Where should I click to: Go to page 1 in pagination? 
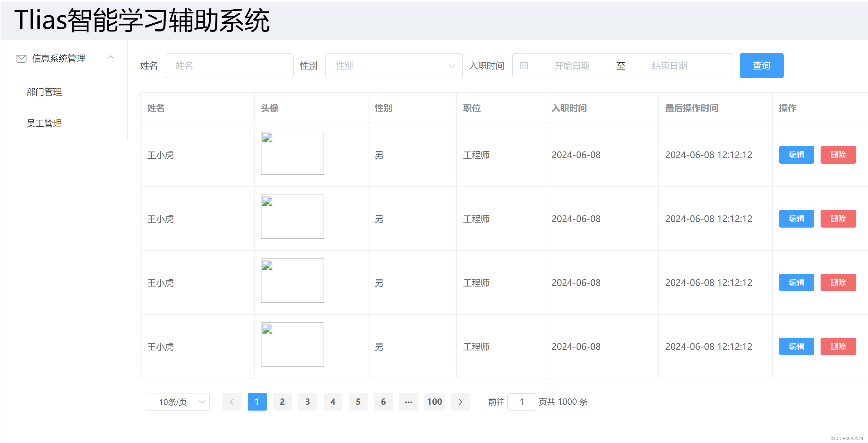(x=257, y=402)
